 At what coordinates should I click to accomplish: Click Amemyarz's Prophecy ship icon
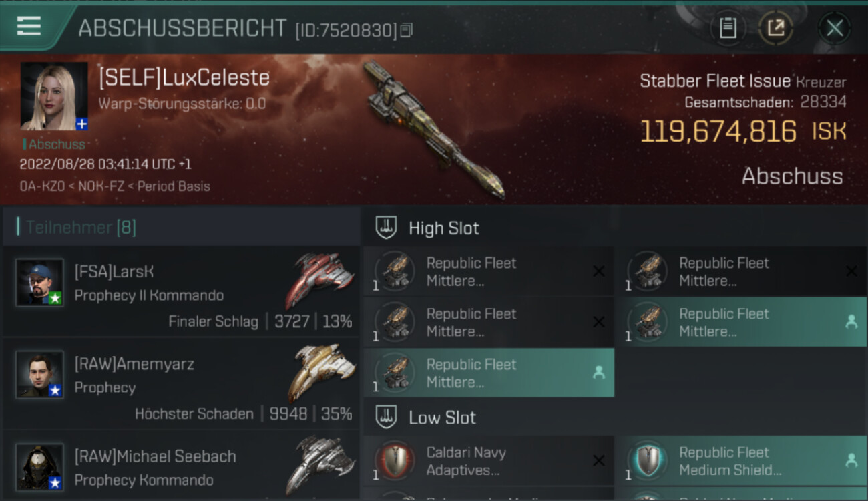pos(321,371)
